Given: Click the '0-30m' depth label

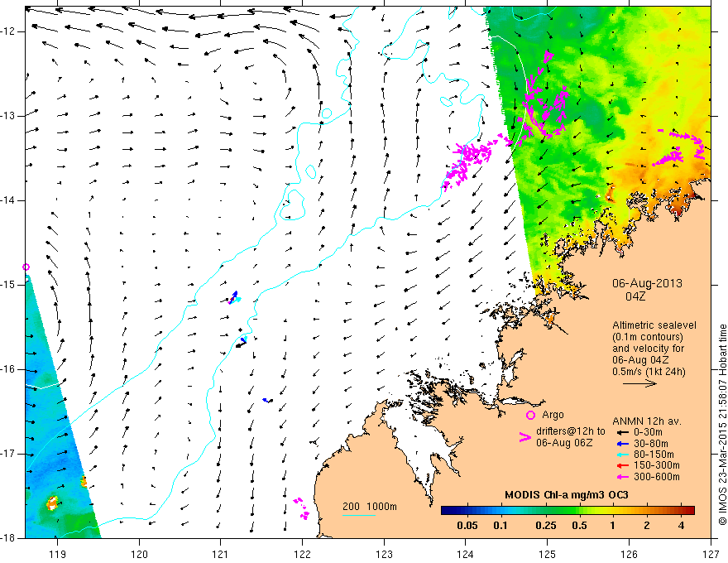Looking at the screenshot, I should point(648,432).
